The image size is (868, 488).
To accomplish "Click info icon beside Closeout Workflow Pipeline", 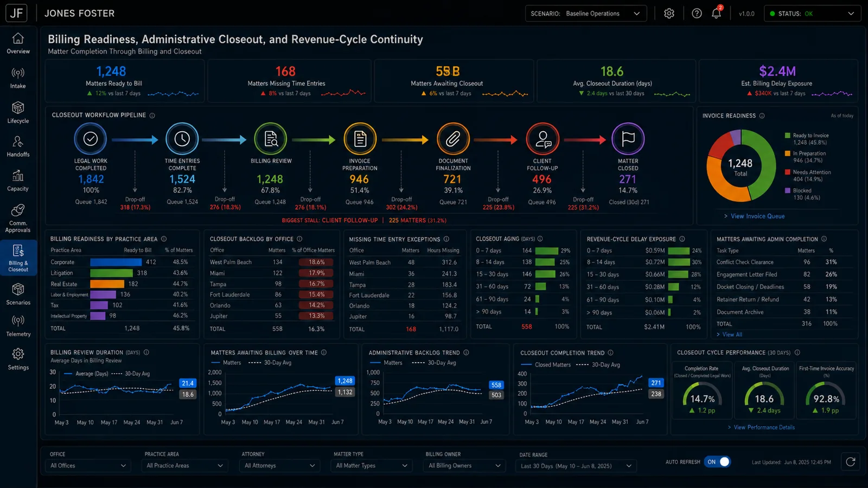I will click(x=152, y=115).
